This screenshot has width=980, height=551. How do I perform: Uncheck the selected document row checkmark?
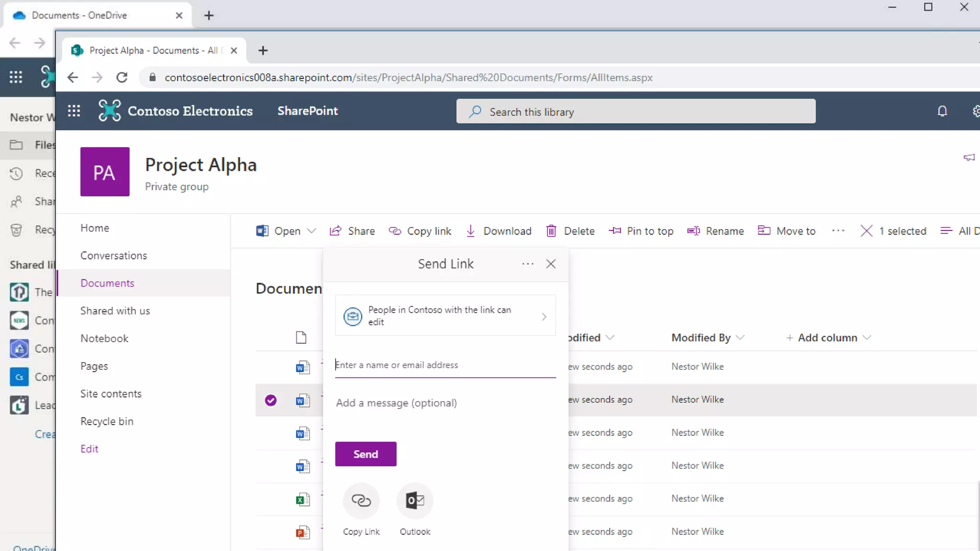coord(271,400)
